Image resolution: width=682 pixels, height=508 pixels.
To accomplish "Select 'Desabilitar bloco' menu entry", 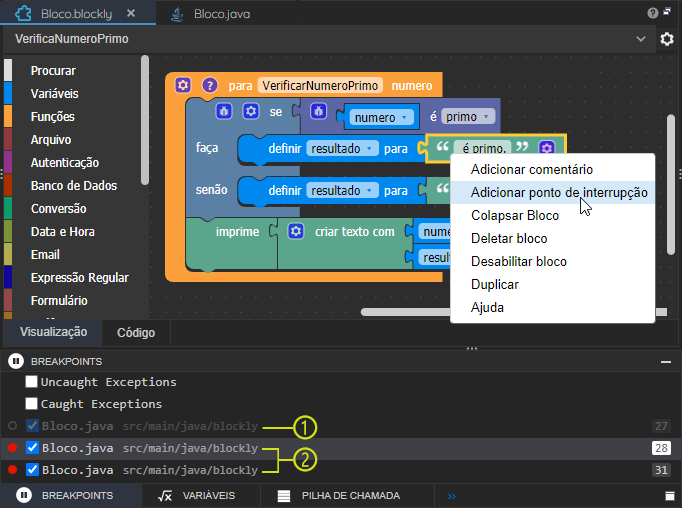I will 552,261.
